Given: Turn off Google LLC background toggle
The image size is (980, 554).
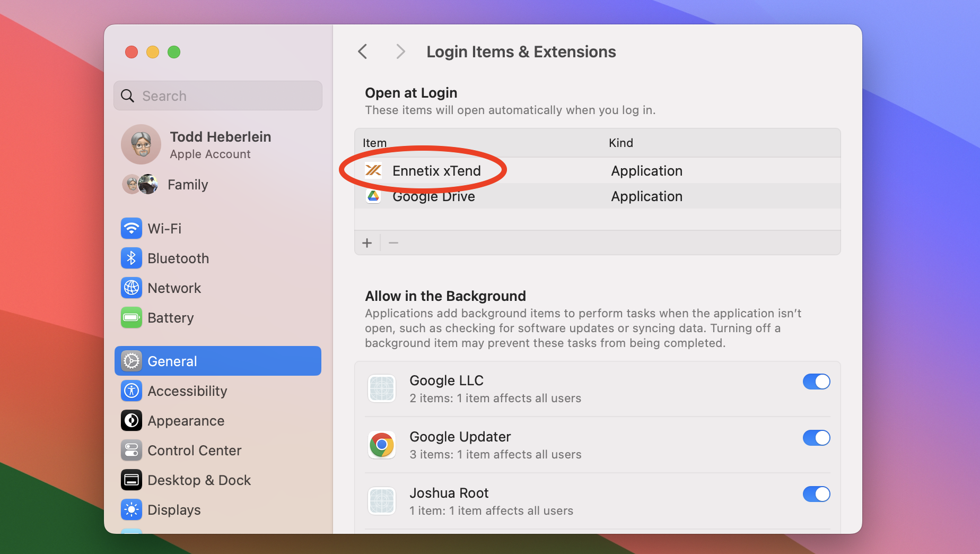Looking at the screenshot, I should (816, 382).
